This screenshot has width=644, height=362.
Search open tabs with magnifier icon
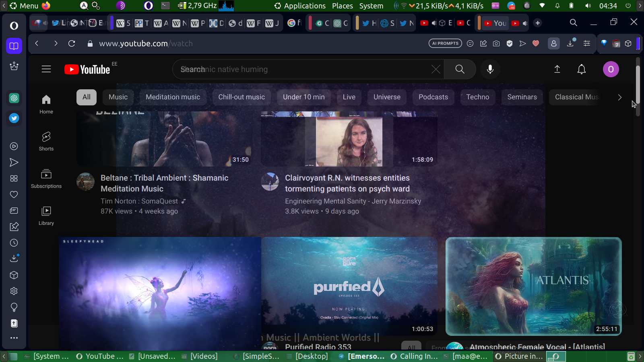click(574, 23)
